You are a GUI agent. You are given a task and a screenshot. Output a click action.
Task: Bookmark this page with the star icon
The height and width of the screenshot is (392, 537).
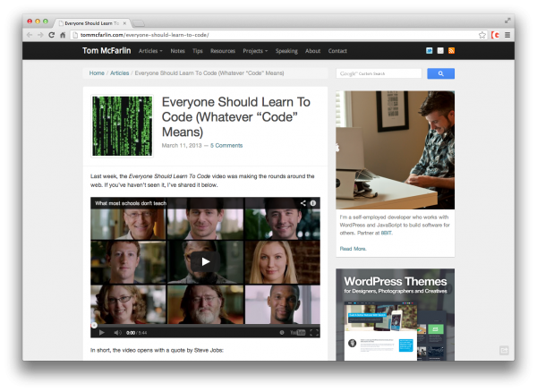coord(482,35)
